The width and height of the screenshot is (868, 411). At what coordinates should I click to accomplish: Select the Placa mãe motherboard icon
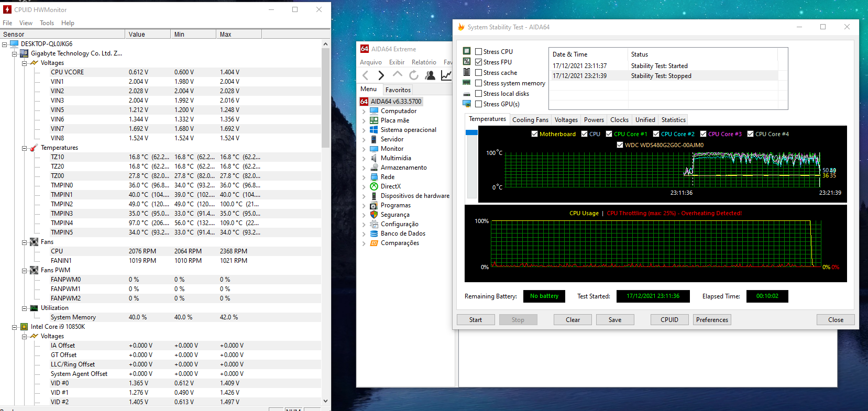click(374, 120)
